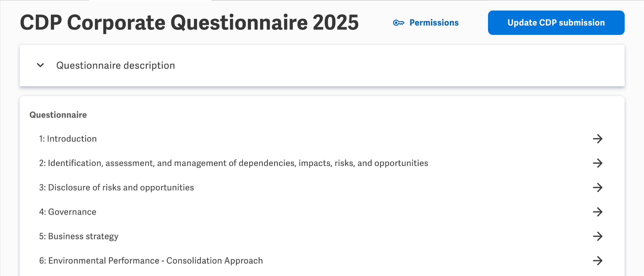644x276 pixels.
Task: Click the arrow icon for Introduction
Action: [597, 139]
